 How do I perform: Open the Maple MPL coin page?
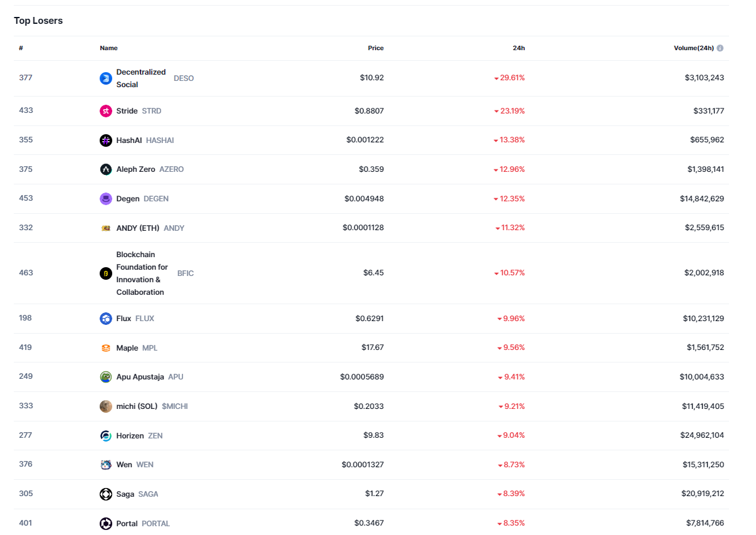[x=127, y=348]
